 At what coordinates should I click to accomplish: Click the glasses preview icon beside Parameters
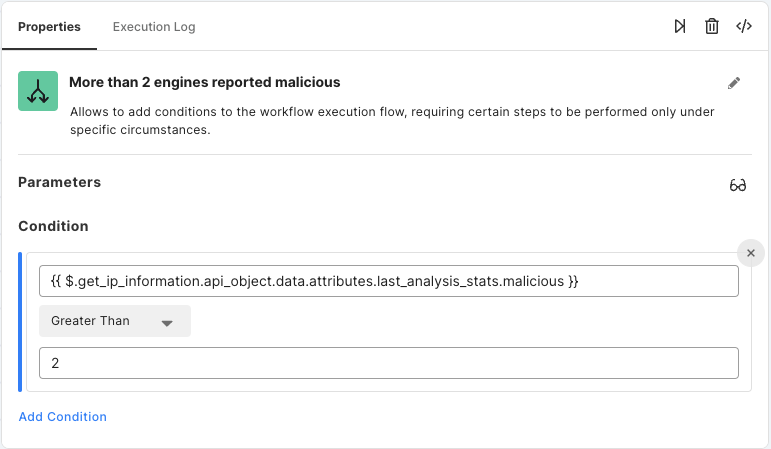click(x=738, y=185)
